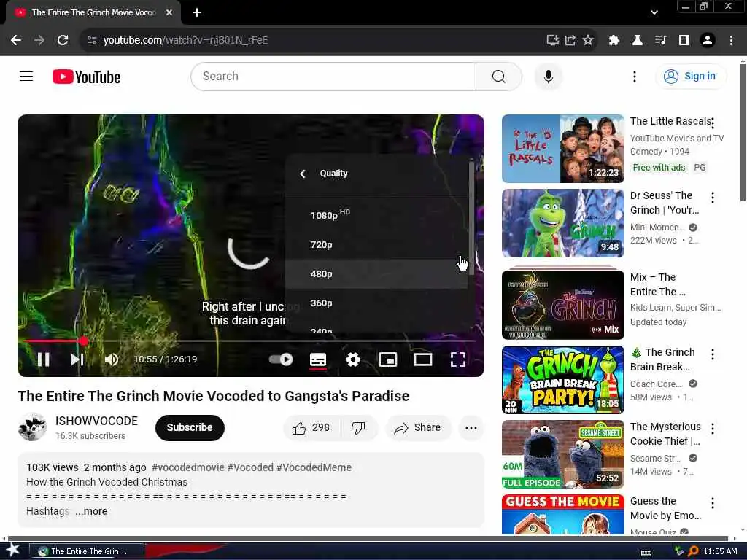Open options for The Little Rascals
The image size is (747, 560).
coord(712,122)
